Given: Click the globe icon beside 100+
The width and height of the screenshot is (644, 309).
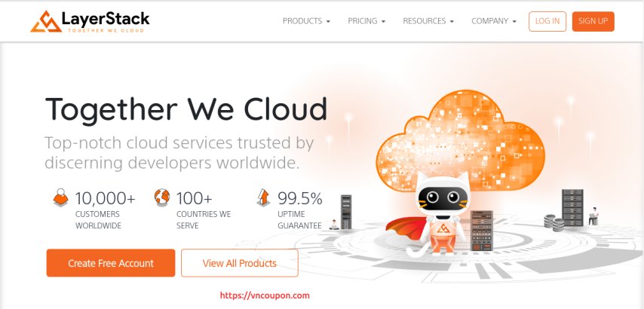Looking at the screenshot, I should pos(162,197).
